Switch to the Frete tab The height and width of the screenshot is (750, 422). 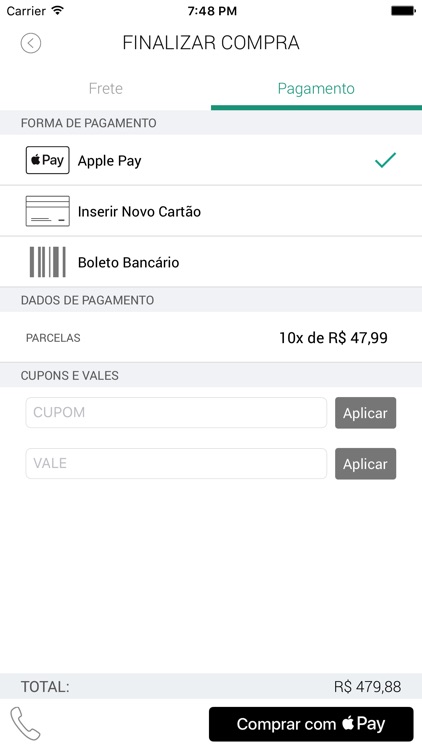tap(105, 88)
